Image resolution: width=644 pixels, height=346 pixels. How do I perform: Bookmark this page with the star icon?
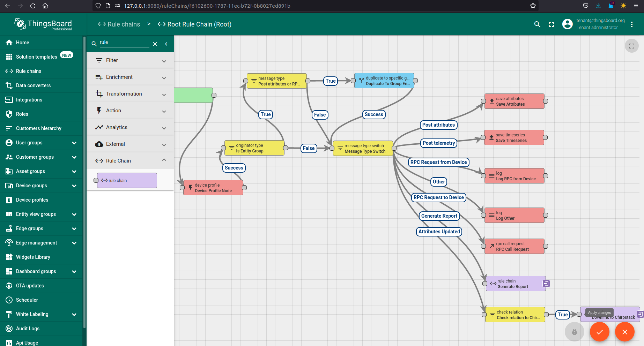click(x=533, y=6)
